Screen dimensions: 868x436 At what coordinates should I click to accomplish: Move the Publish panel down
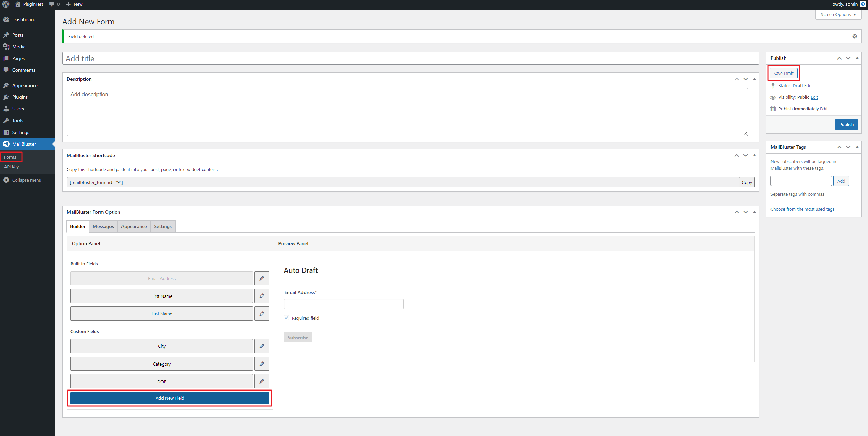pyautogui.click(x=848, y=58)
